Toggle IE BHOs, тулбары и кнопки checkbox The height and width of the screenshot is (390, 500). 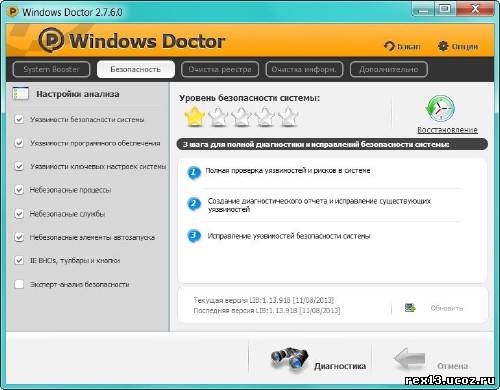coord(19,260)
